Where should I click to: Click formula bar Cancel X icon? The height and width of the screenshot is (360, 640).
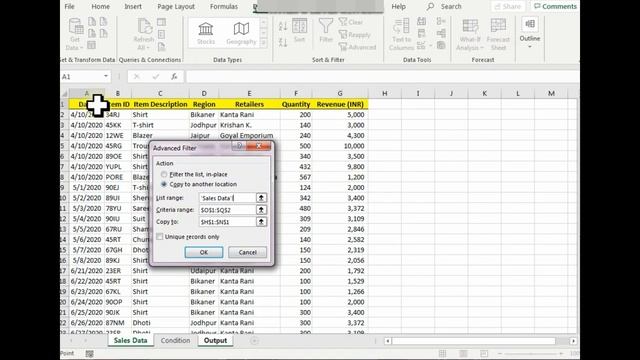[137, 77]
